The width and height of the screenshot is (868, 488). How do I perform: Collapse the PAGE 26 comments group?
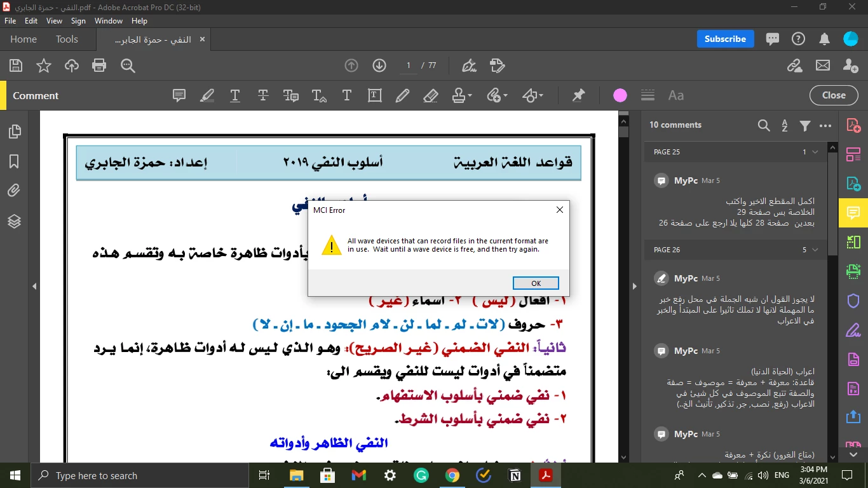point(815,250)
